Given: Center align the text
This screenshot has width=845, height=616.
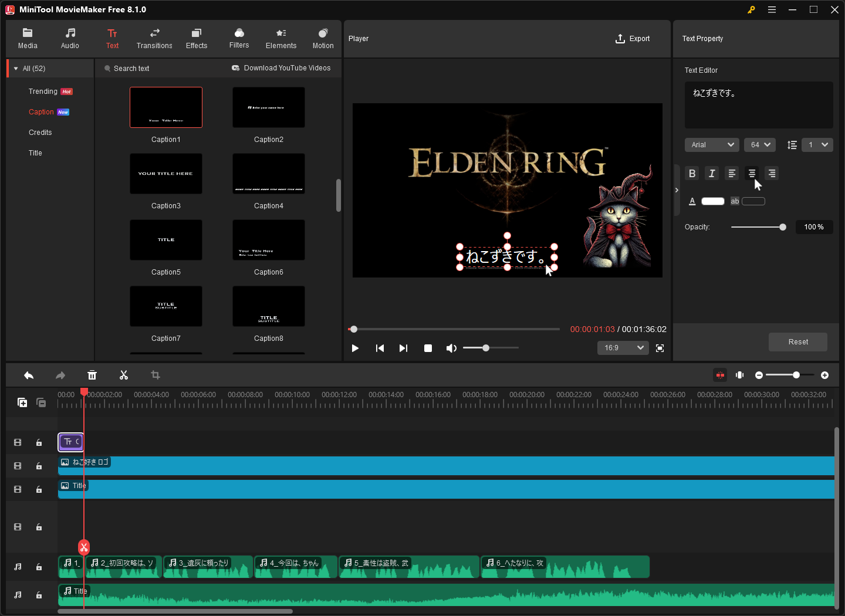Looking at the screenshot, I should pyautogui.click(x=752, y=173).
